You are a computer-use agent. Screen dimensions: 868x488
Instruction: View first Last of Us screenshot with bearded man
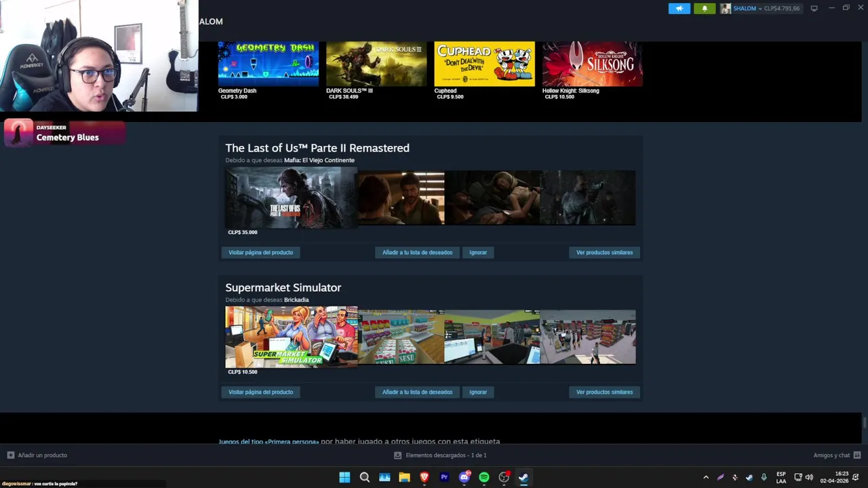point(401,198)
